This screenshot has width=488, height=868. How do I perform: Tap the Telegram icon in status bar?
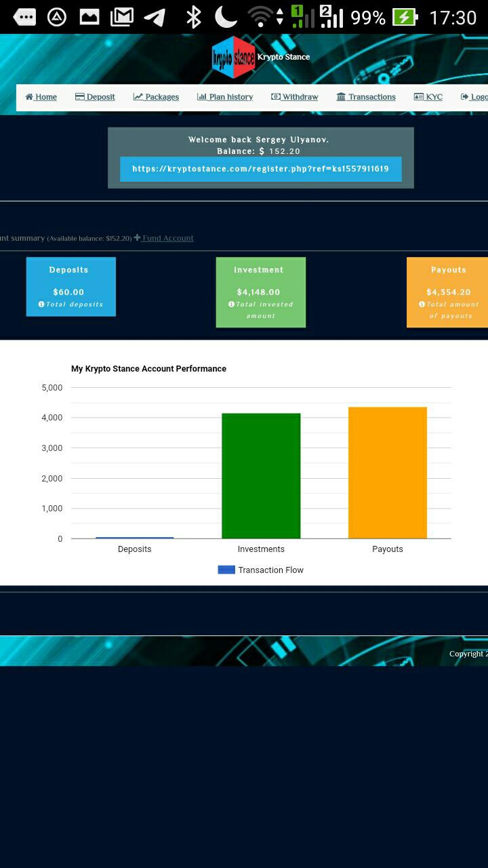tap(155, 17)
